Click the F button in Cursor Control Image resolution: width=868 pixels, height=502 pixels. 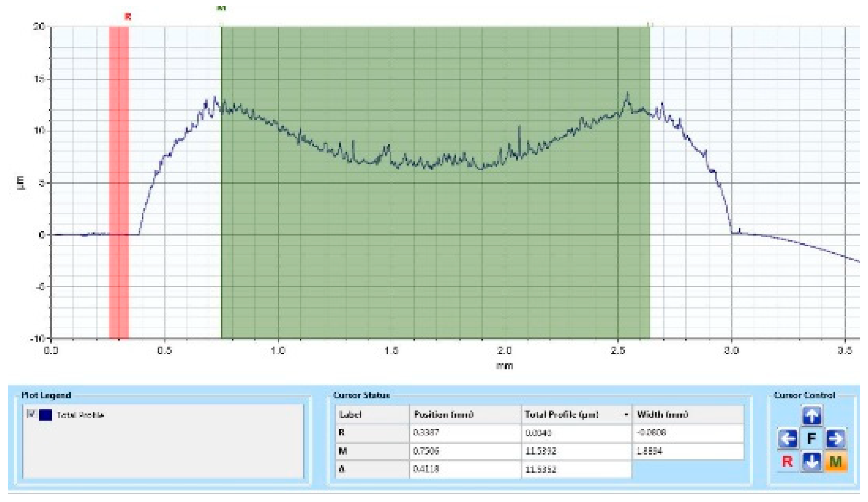(812, 439)
